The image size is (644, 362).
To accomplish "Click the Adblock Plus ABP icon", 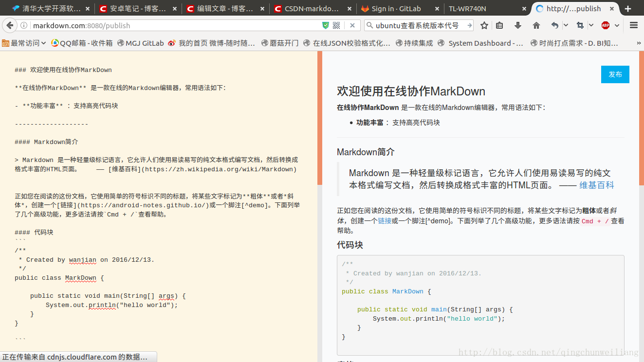I will click(x=606, y=25).
